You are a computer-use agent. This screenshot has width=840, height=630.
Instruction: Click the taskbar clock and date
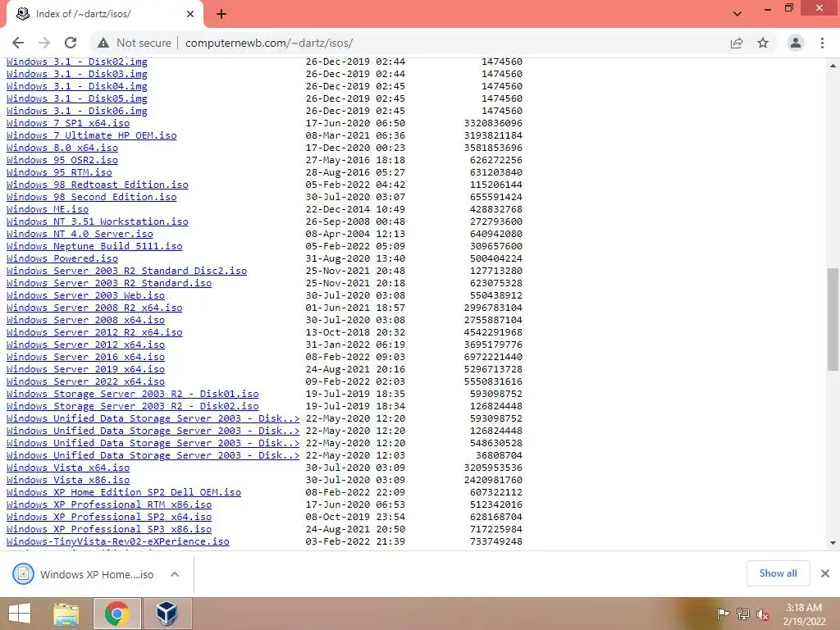804,614
